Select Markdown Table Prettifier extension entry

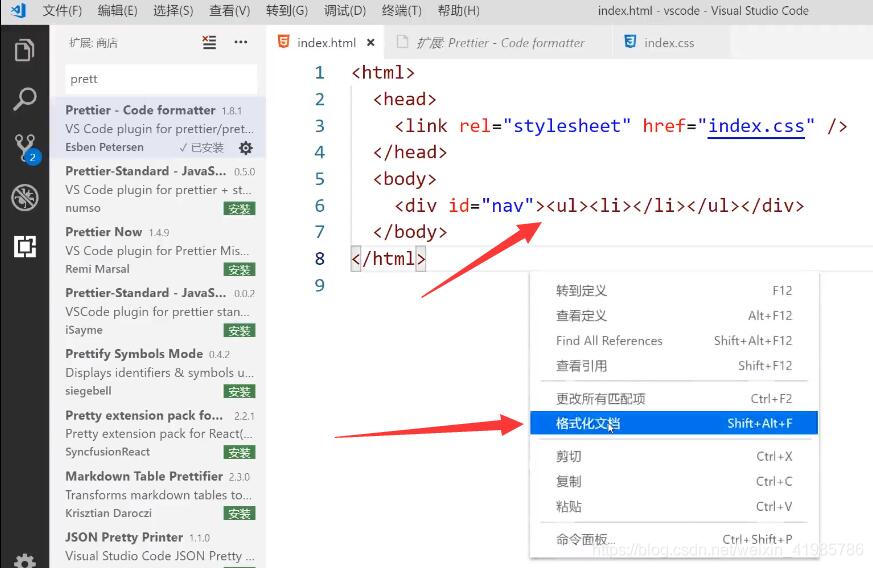pyautogui.click(x=158, y=494)
